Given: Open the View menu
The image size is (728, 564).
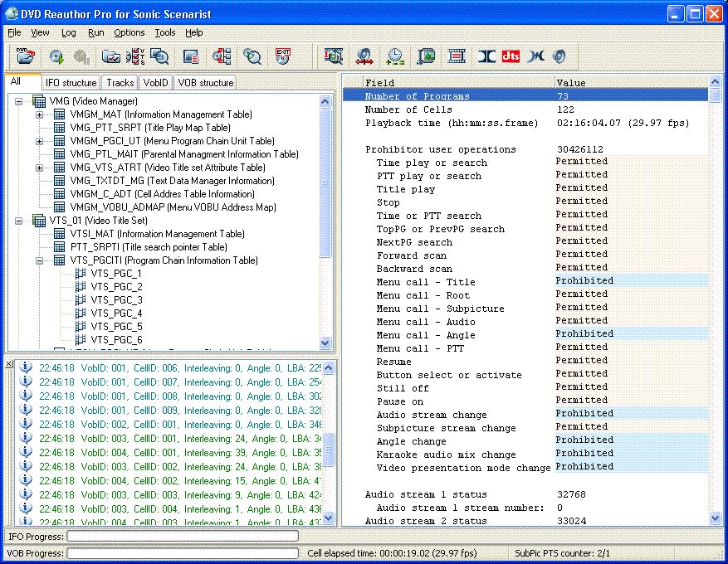Looking at the screenshot, I should tap(40, 32).
